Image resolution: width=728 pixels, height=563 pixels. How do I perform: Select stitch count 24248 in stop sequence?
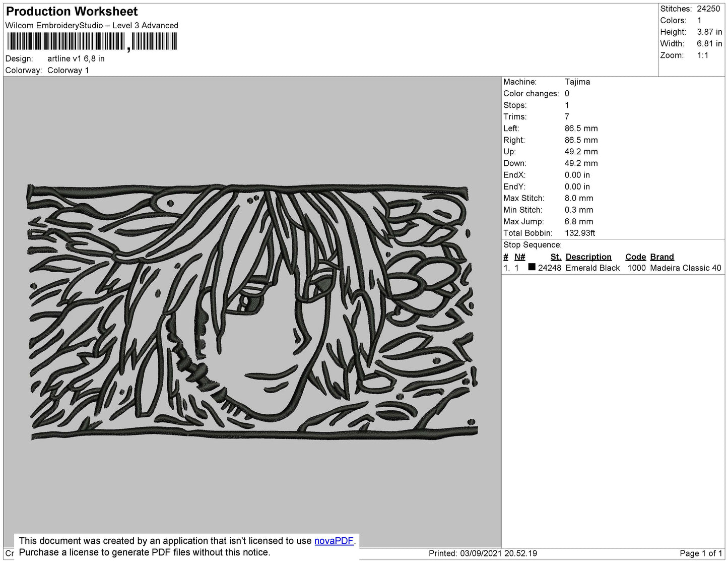coord(550,268)
